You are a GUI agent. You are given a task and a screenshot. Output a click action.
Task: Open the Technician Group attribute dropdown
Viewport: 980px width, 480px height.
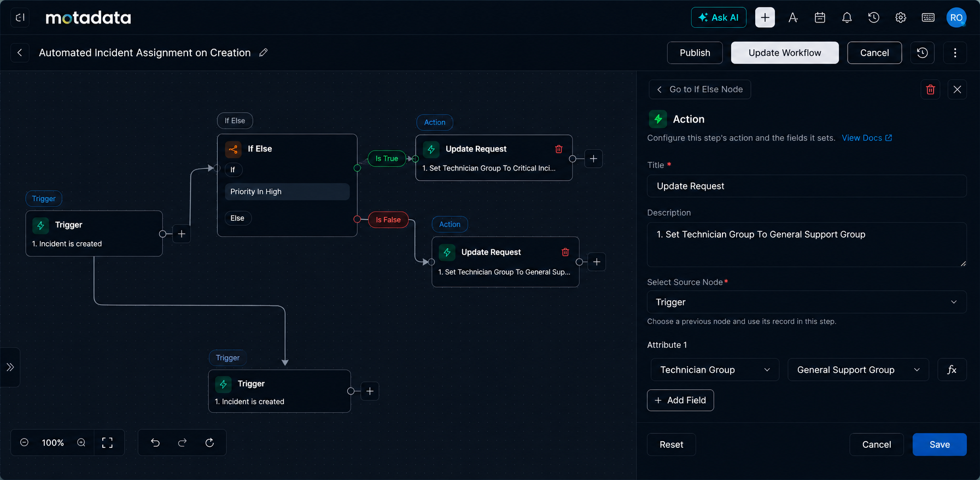[715, 370]
